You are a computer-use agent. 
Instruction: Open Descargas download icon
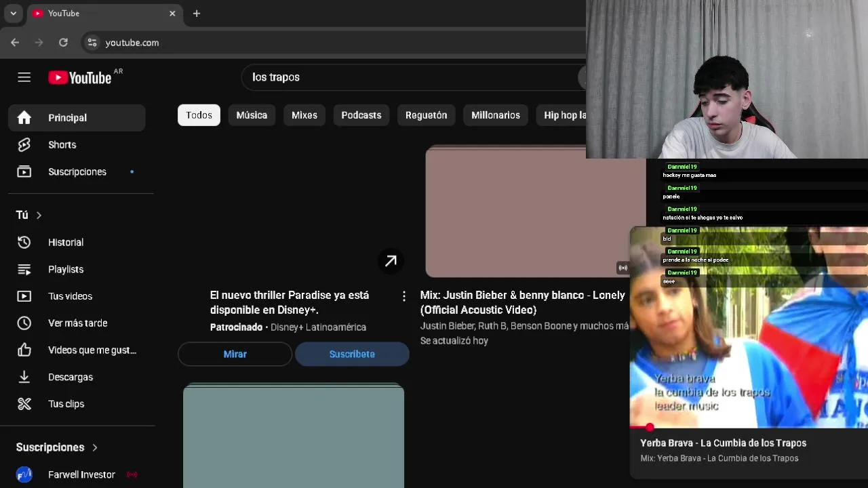24,377
